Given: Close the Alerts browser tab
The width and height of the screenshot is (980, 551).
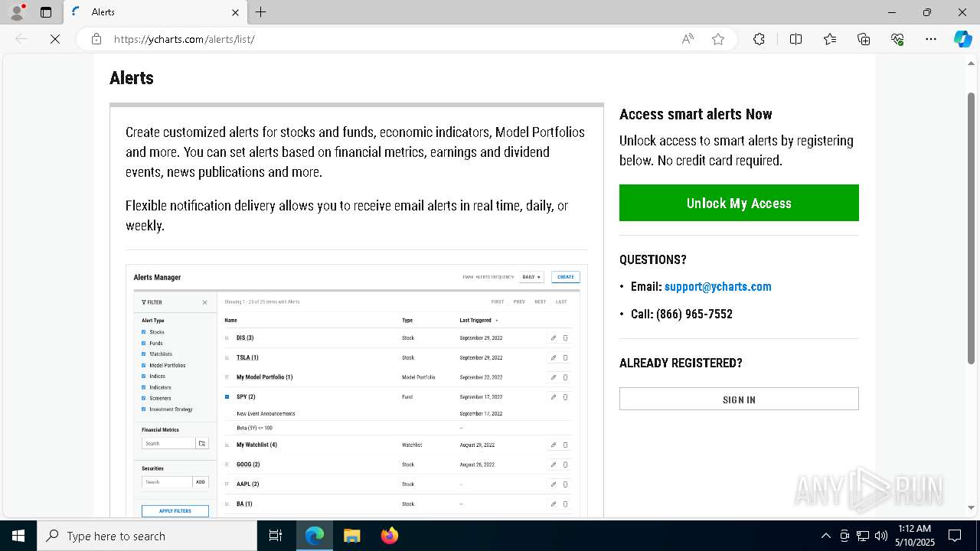Looking at the screenshot, I should (235, 12).
